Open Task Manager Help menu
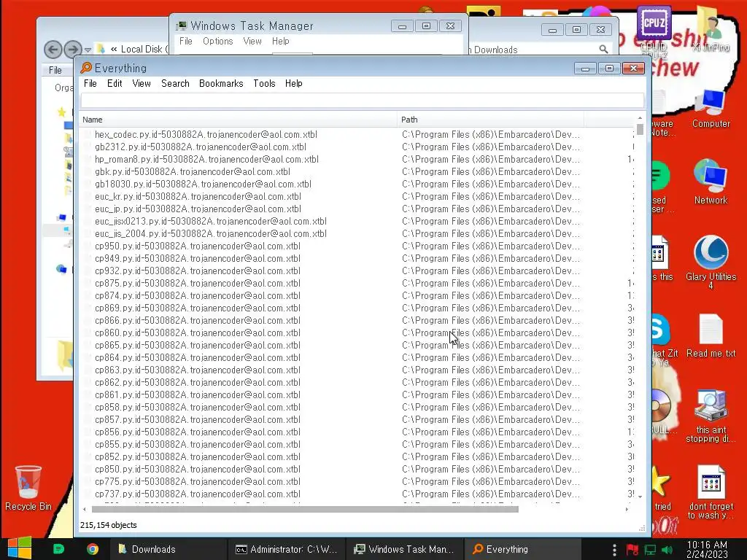This screenshot has height=560, width=747. [281, 41]
